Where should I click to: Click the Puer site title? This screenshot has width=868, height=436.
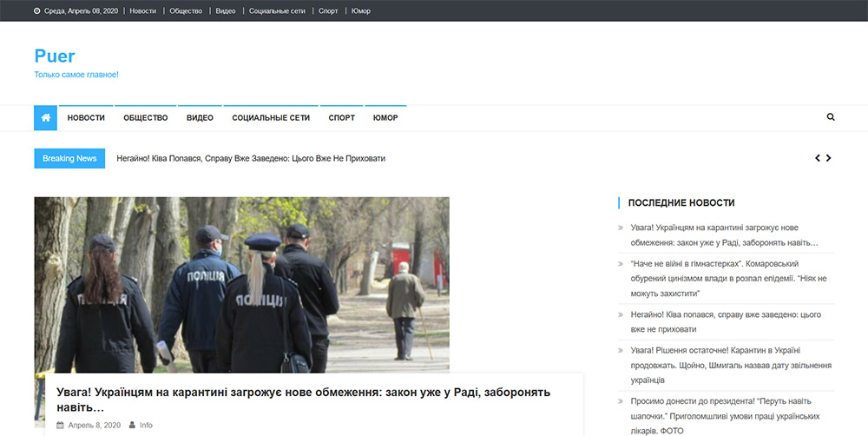54,56
